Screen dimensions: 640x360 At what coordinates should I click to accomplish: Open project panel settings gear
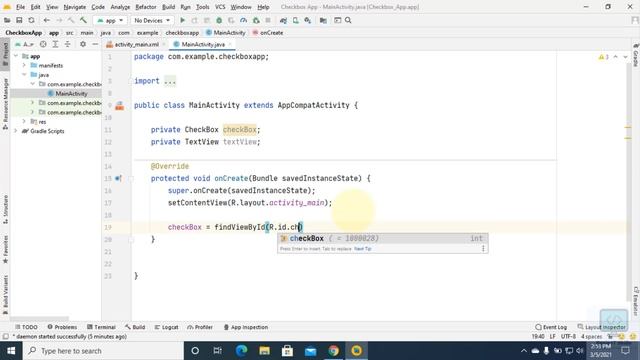[83, 44]
